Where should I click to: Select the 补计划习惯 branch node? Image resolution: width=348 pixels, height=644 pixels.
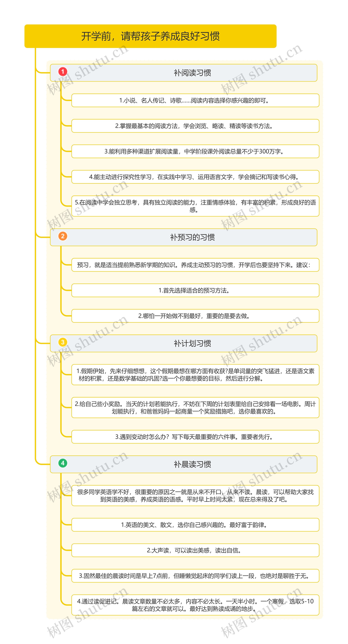[x=184, y=343]
